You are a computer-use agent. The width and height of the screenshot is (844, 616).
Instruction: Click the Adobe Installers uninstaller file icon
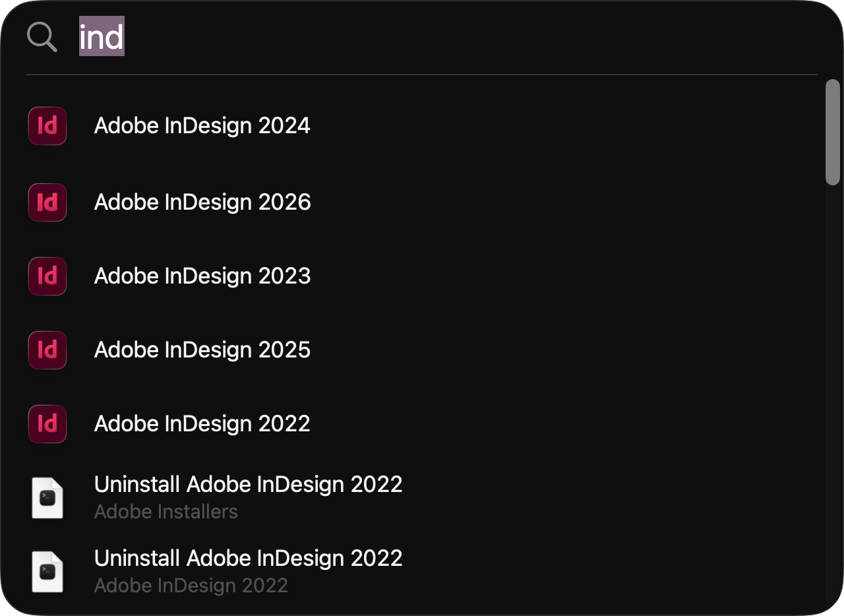tap(47, 498)
